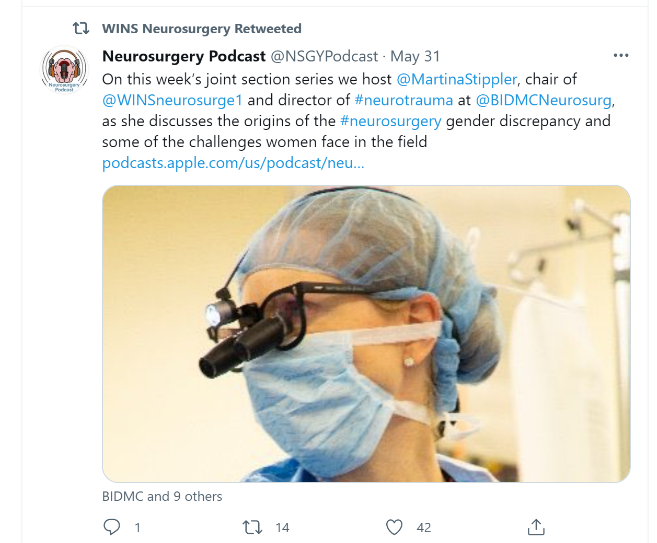657x543 pixels.
Task: Click the reply speech bubble icon
Action: pos(112,526)
